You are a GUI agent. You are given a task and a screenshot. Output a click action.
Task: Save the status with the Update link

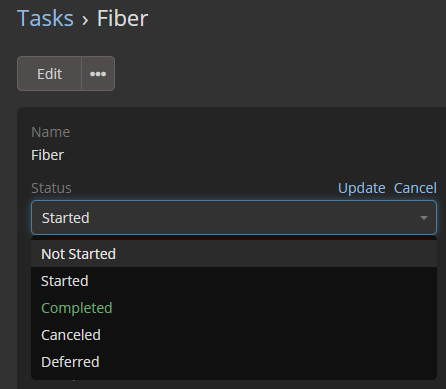pos(362,188)
